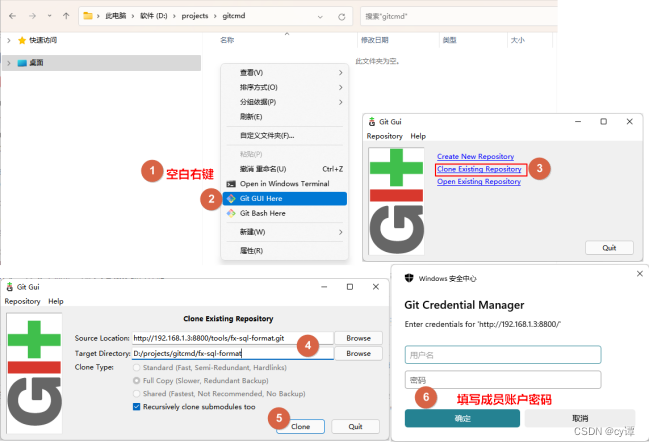Select Full Copy clone type radio
This screenshot has height=446, width=650.
pyautogui.click(x=136, y=381)
